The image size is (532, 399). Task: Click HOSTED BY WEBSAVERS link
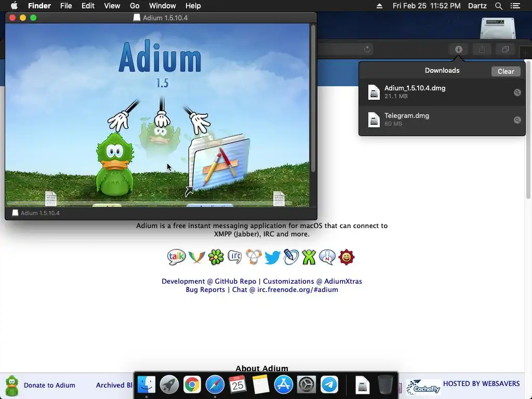[x=481, y=383]
